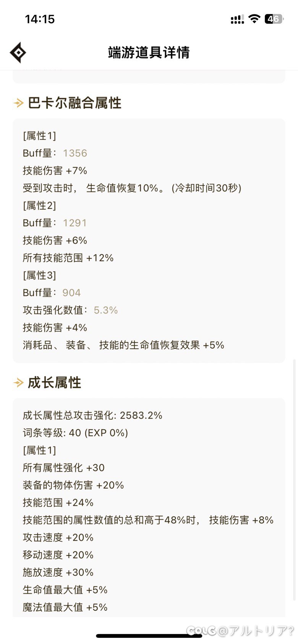298x644 pixels.
Task: Tap the diamond logo icon in header
Action: point(18,53)
